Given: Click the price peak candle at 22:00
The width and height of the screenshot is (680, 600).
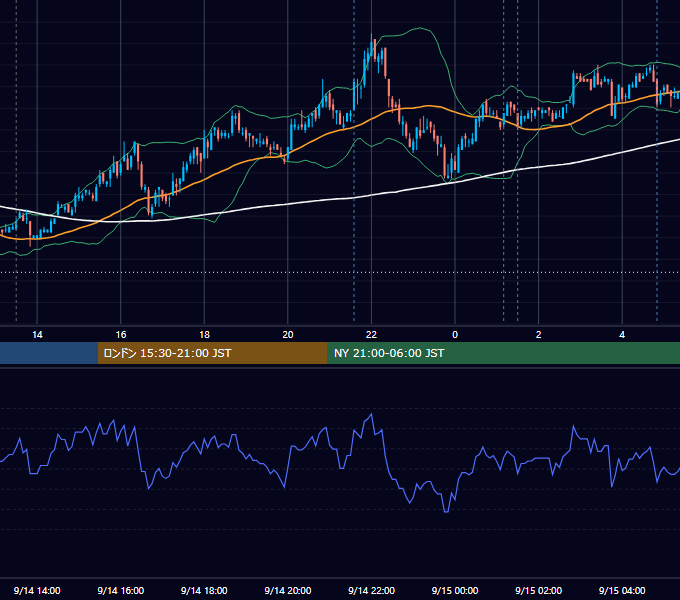Looking at the screenshot, I should (x=372, y=46).
